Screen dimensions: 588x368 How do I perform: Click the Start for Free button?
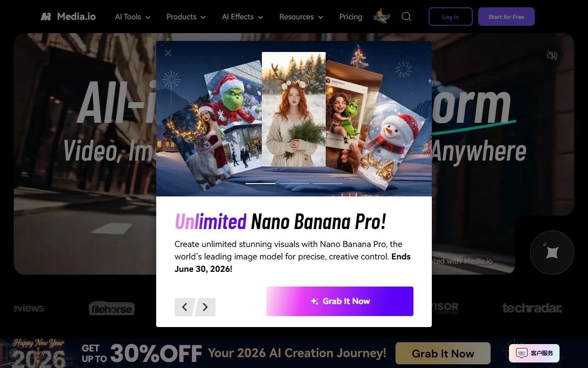click(x=506, y=17)
